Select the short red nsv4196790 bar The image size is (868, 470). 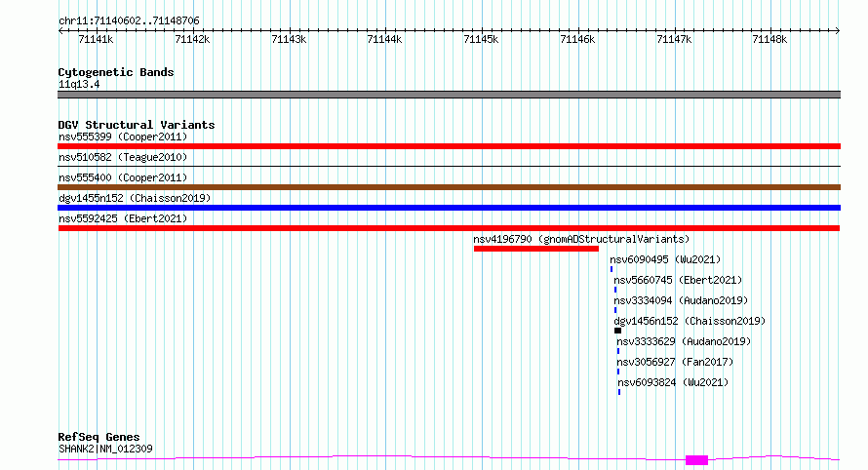coord(535,249)
